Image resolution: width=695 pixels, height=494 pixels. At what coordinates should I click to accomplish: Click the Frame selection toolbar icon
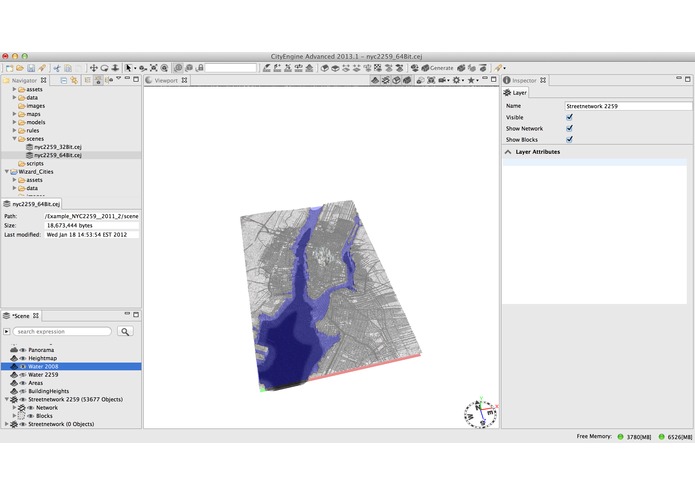click(x=154, y=68)
